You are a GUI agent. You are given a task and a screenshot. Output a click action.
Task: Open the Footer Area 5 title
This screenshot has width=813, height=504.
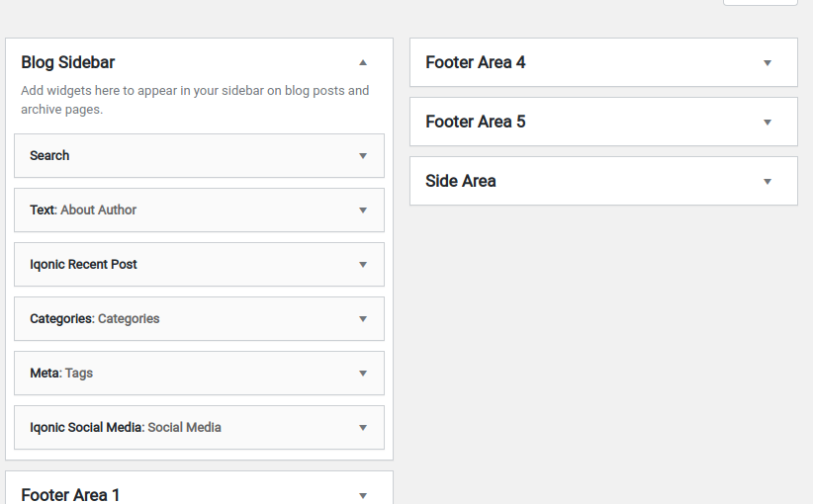tap(476, 122)
